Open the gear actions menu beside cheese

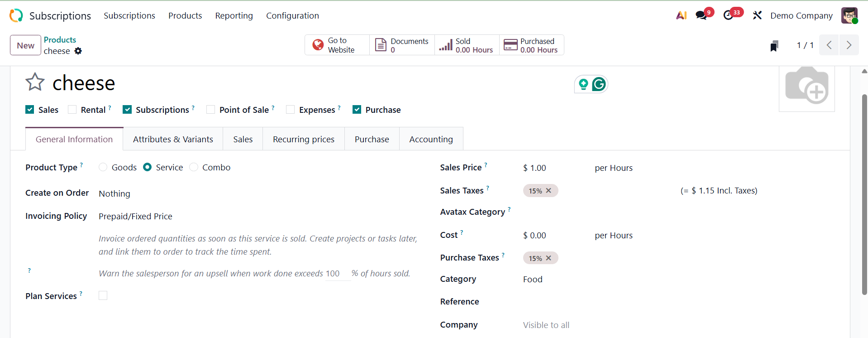tap(78, 51)
